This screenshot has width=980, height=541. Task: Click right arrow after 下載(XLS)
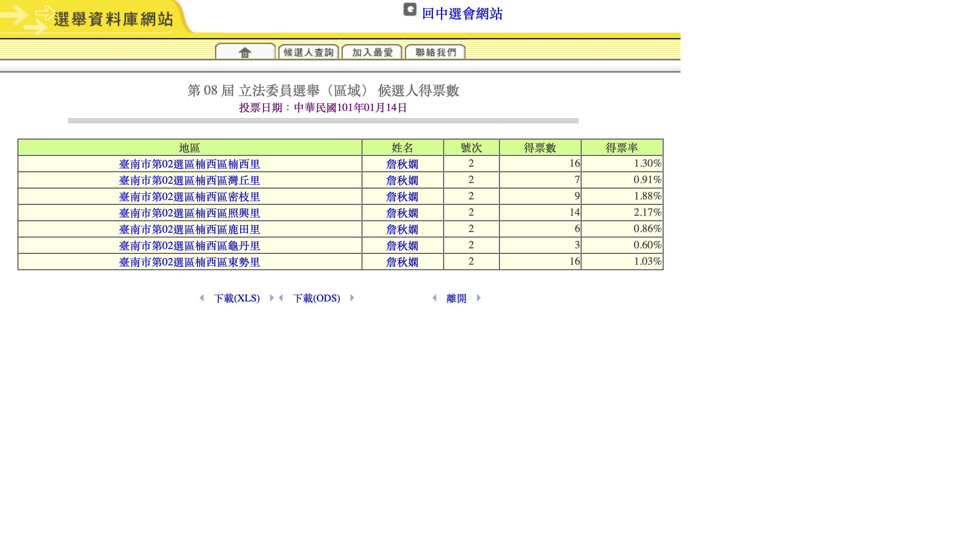click(x=271, y=298)
